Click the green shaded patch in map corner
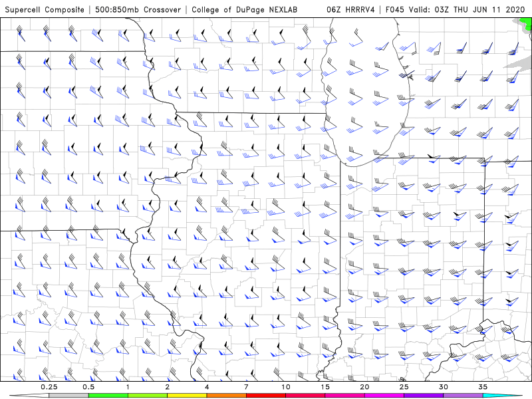 point(527,25)
